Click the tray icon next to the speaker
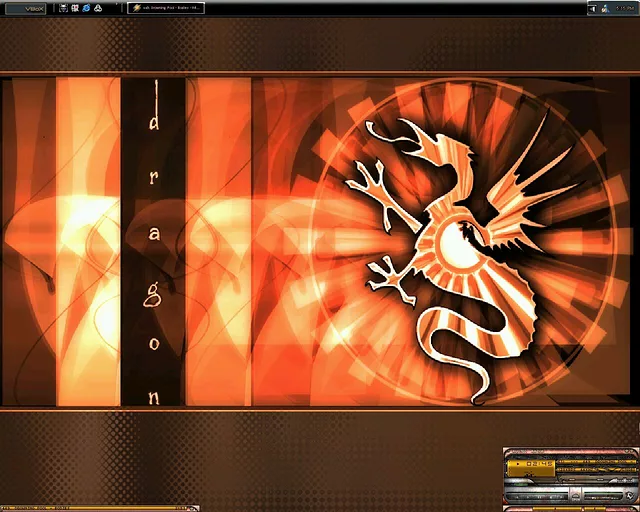The width and height of the screenshot is (640, 512). click(x=606, y=9)
